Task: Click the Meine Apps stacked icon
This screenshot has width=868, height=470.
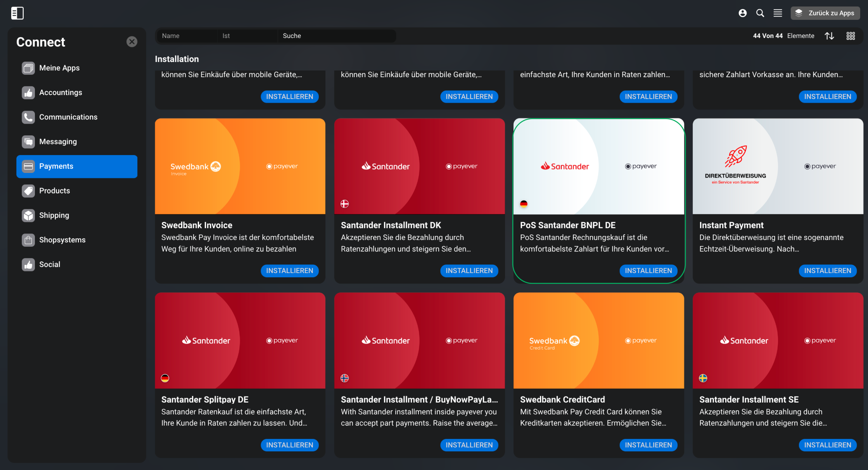Action: coord(28,68)
